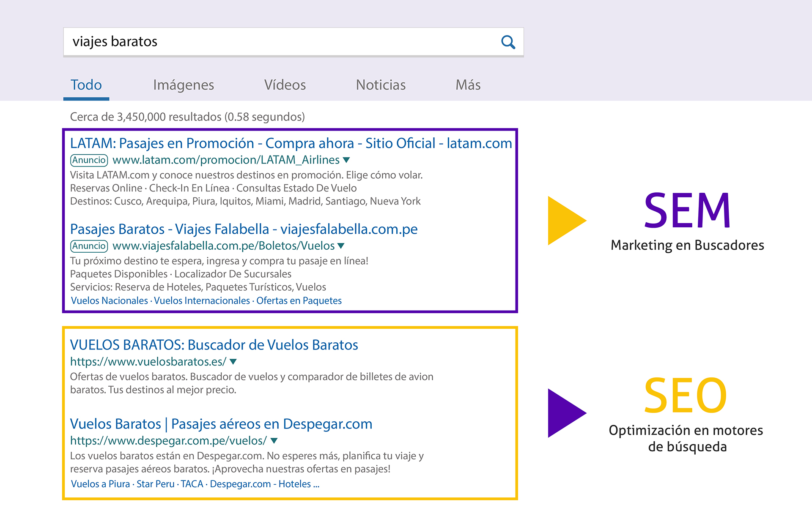
Task: Click the 'Marketing en Buscadores' caption
Action: (x=687, y=246)
